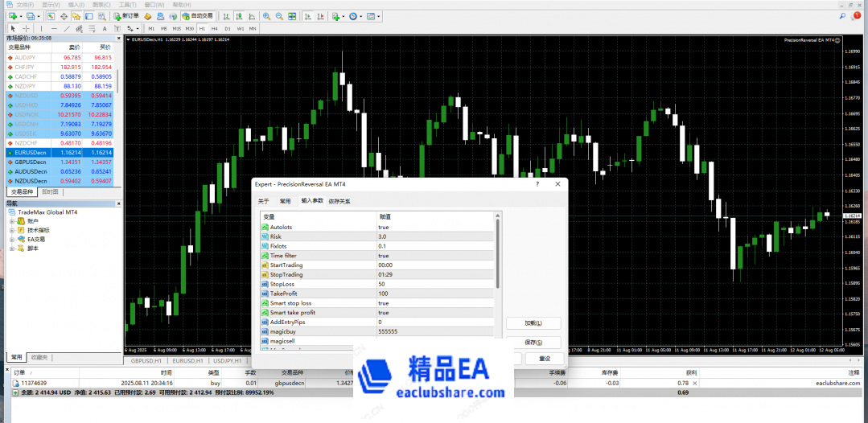Select the text label 'A' tool

tap(104, 28)
